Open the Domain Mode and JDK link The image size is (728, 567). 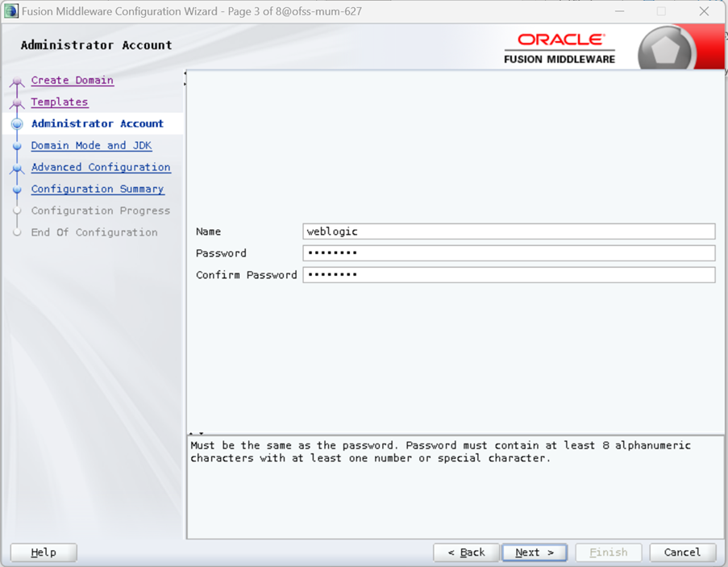point(91,146)
